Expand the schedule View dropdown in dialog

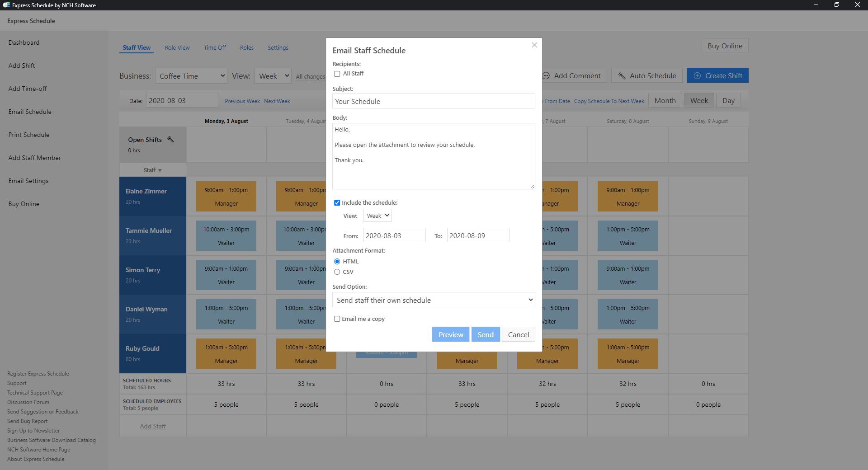coord(377,216)
